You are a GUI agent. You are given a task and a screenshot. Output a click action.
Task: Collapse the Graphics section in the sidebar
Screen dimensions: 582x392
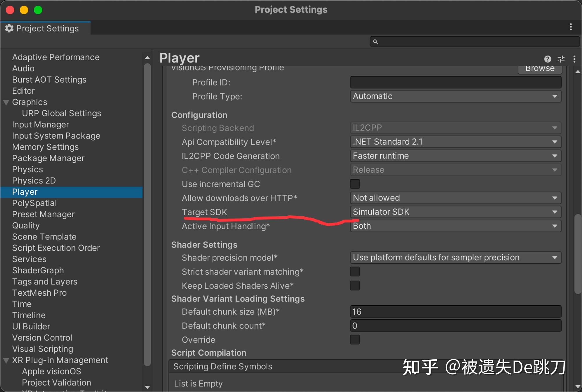click(x=6, y=102)
